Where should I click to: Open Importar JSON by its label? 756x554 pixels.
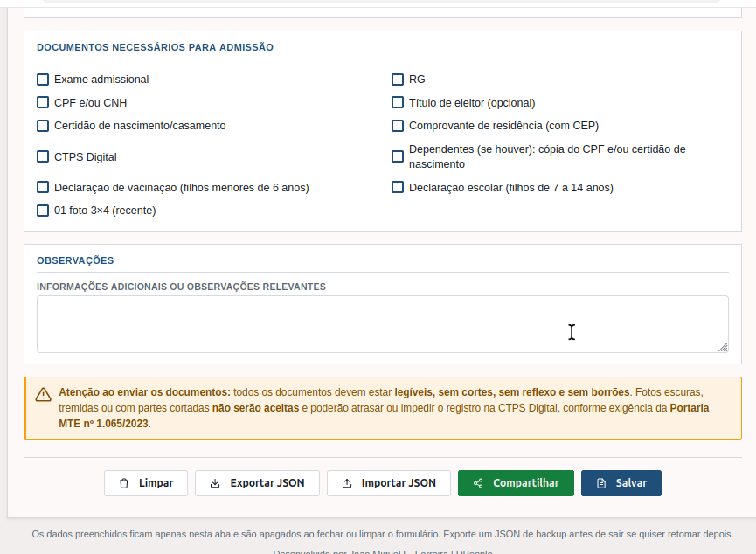pos(399,483)
